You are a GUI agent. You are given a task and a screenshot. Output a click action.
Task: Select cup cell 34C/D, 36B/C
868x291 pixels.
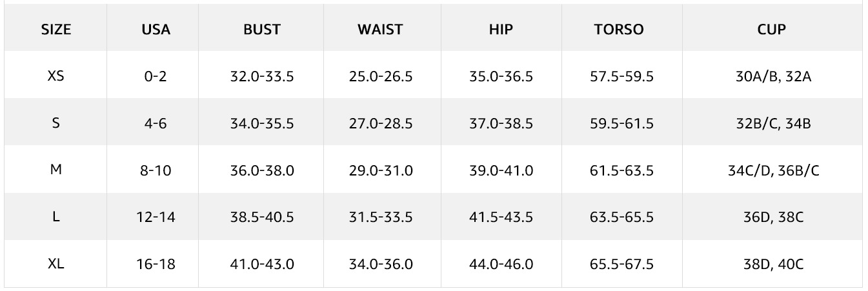point(773,170)
